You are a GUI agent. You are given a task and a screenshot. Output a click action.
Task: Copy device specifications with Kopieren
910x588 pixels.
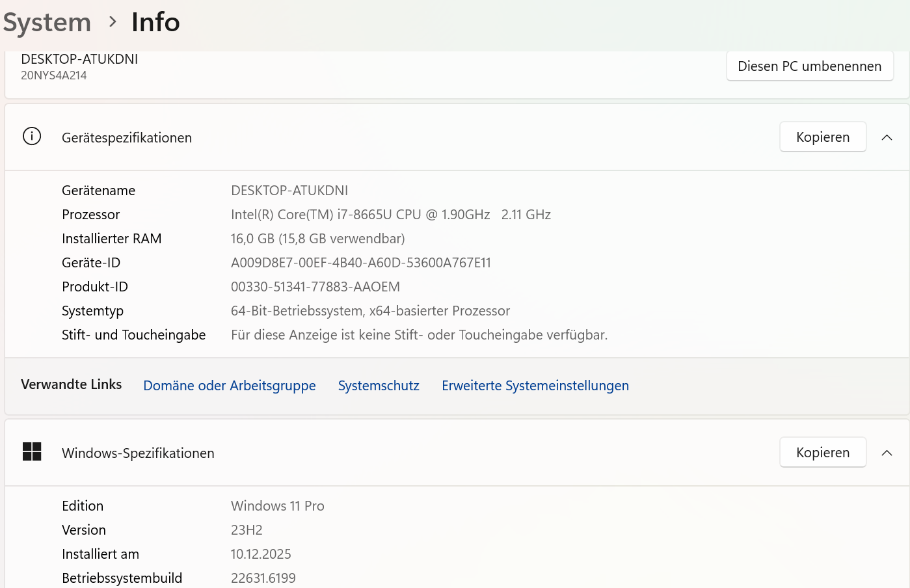coord(823,137)
